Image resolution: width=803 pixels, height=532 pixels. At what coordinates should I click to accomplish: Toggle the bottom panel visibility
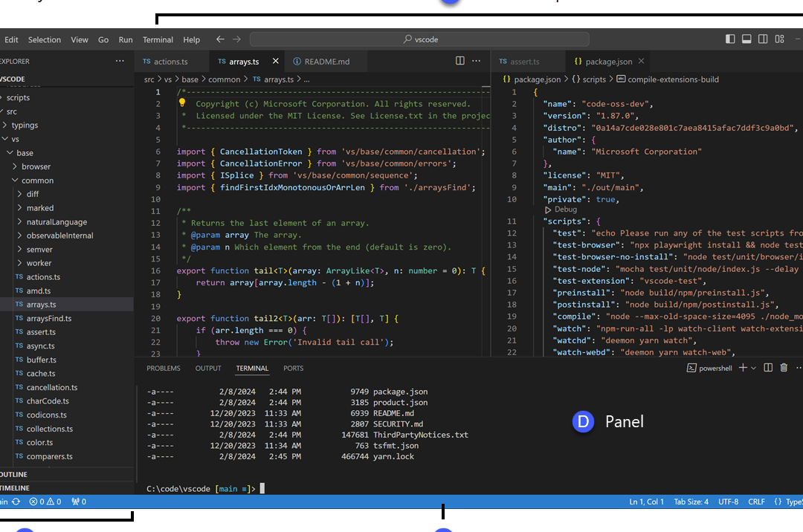pos(746,39)
